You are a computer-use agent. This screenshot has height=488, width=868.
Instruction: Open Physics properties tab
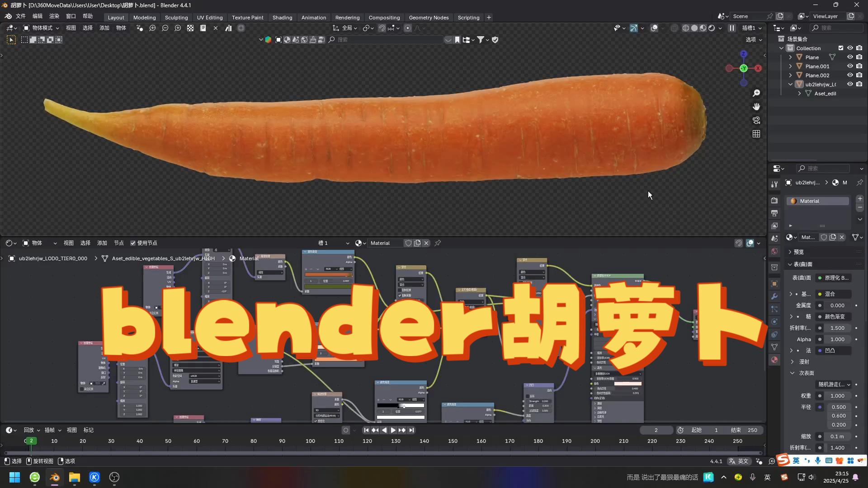tap(774, 322)
